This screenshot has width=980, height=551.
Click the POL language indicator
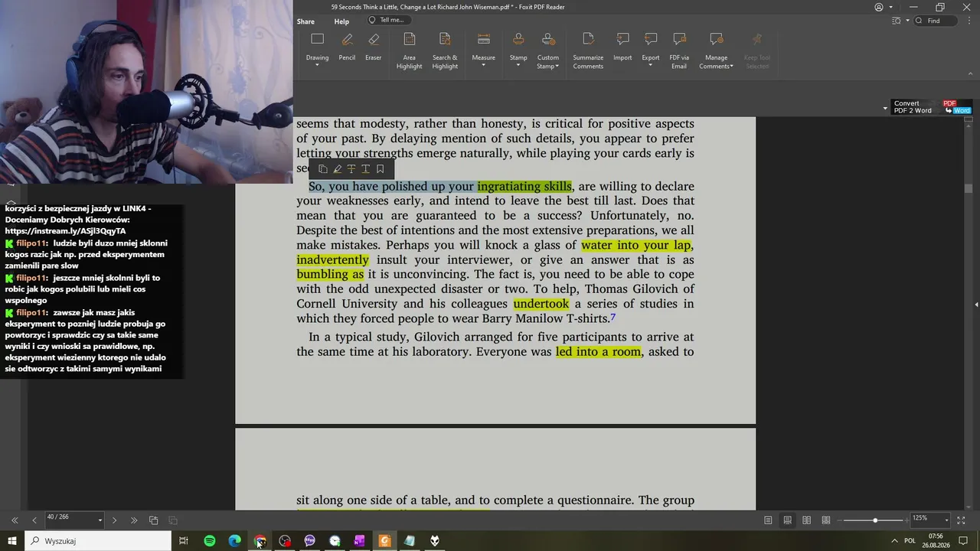coord(910,541)
